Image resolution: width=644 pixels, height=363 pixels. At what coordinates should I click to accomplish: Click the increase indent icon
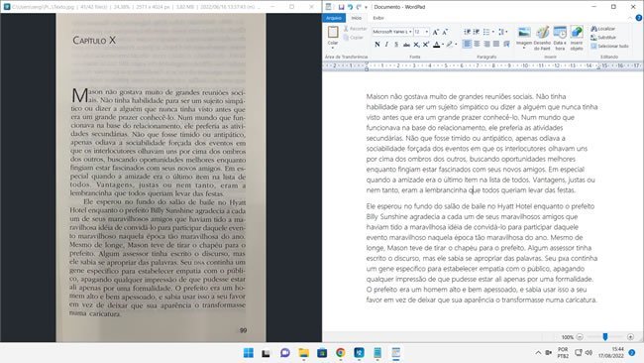477,32
